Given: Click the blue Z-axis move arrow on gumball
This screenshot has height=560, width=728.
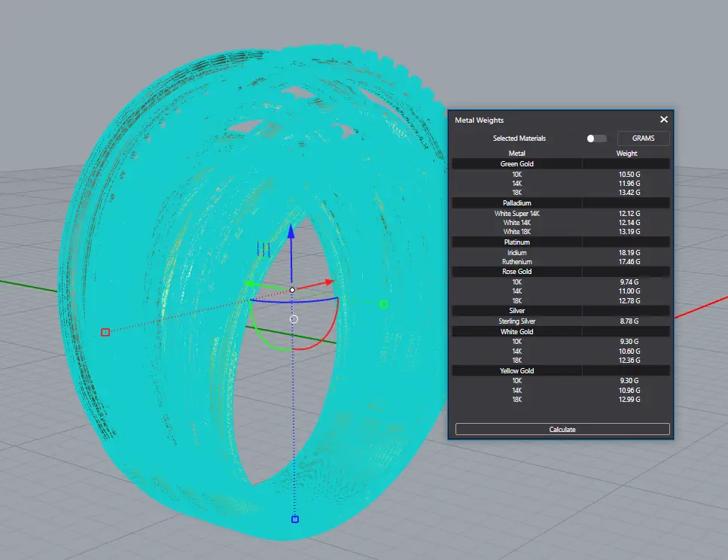Looking at the screenshot, I should (292, 232).
